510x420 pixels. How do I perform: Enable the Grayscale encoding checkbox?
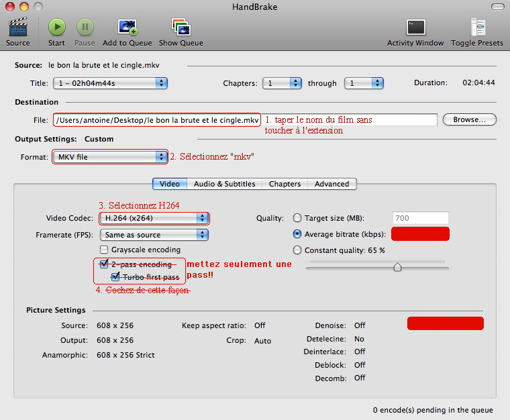[105, 250]
